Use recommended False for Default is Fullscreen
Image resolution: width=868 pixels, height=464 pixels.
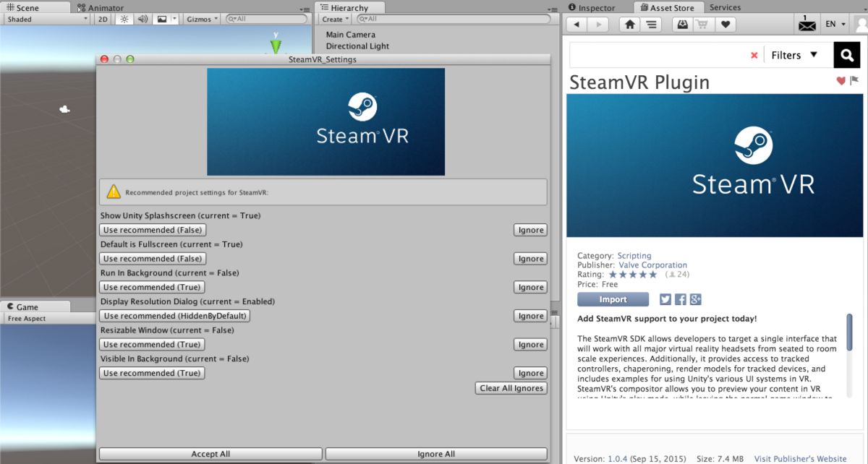(x=153, y=259)
